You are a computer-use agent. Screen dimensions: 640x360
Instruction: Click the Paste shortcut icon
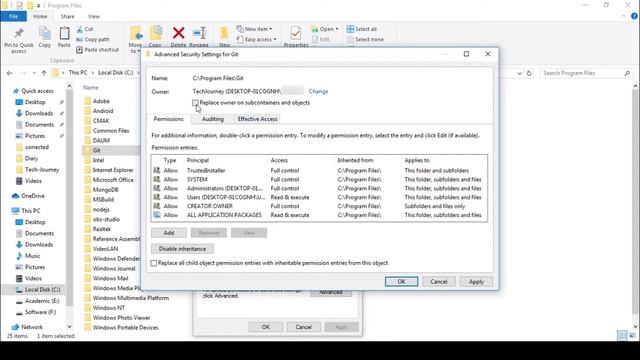click(x=80, y=49)
